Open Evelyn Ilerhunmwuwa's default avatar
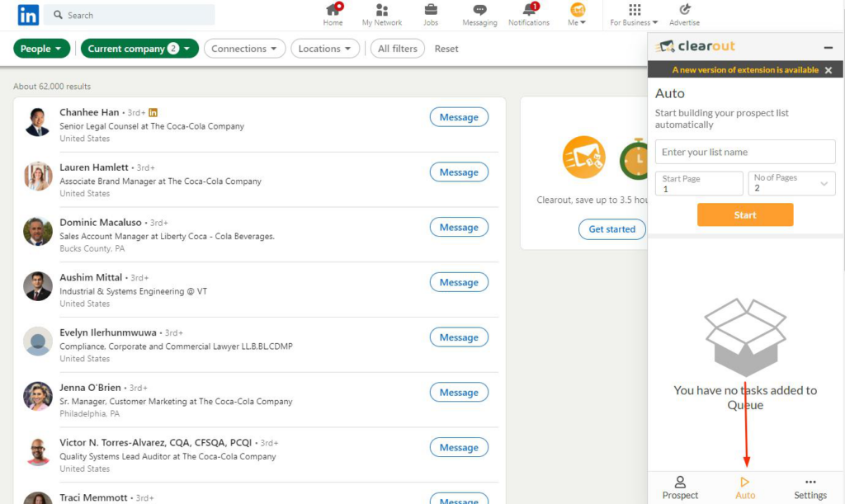This screenshot has width=845, height=504. (x=38, y=341)
